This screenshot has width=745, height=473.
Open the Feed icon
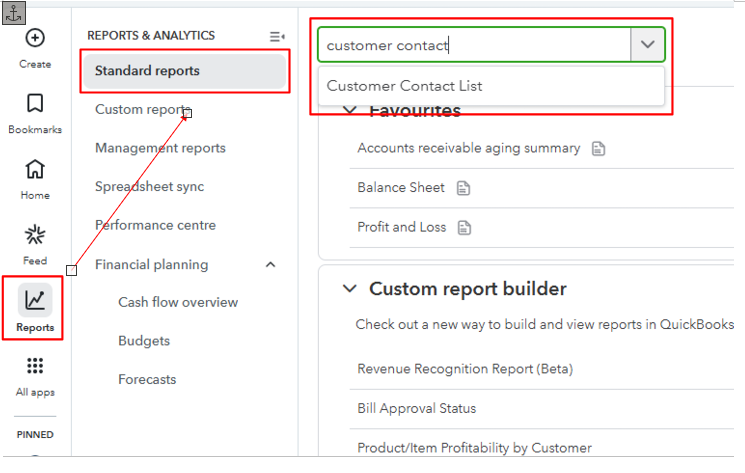tap(35, 235)
